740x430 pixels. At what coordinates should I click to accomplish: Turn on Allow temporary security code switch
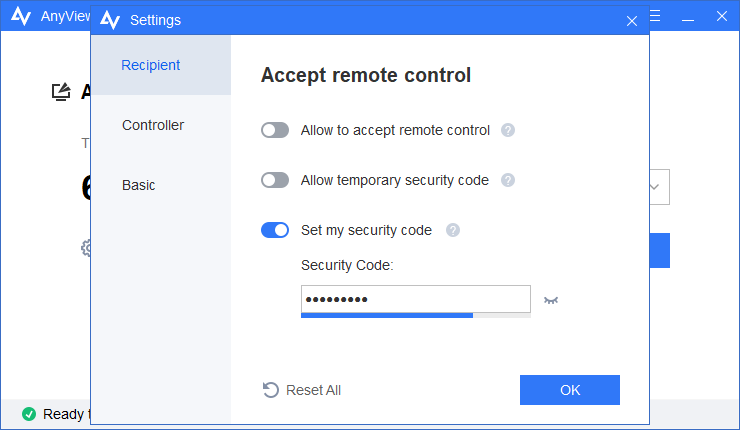click(x=275, y=180)
